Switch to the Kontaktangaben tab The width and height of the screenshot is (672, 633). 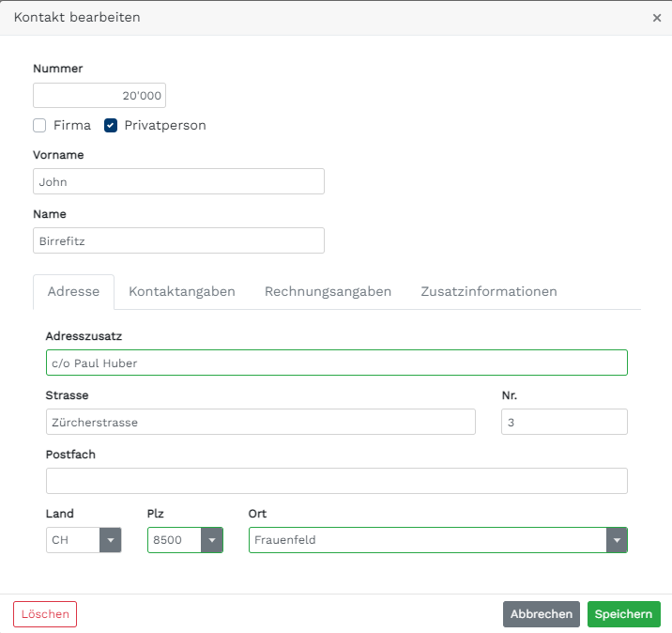click(182, 292)
